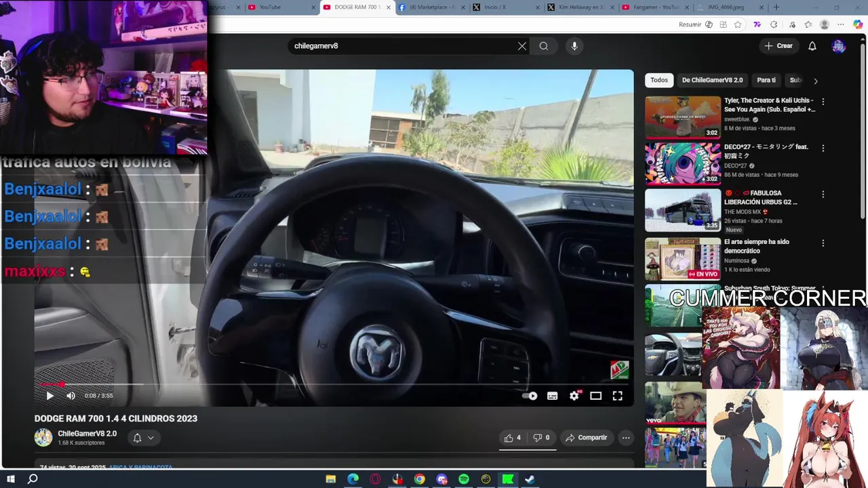
Task: Open the favorites list icon in toolbar
Action: [x=808, y=24]
